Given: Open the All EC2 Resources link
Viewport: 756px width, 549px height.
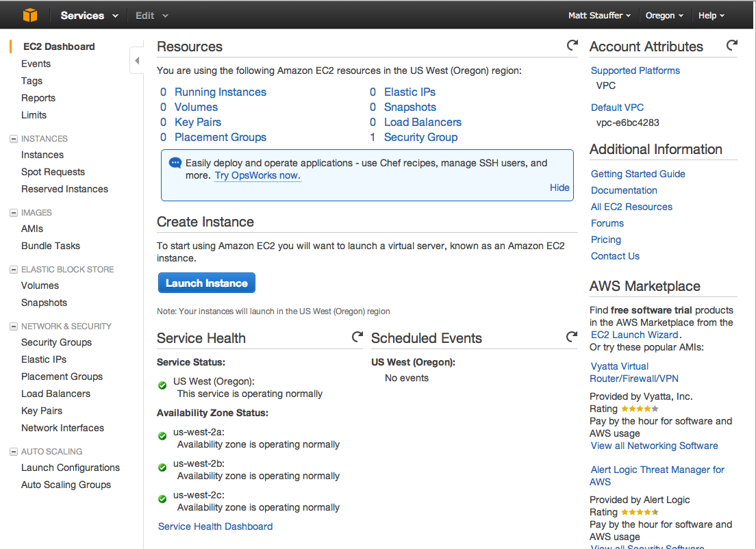Looking at the screenshot, I should [x=631, y=207].
